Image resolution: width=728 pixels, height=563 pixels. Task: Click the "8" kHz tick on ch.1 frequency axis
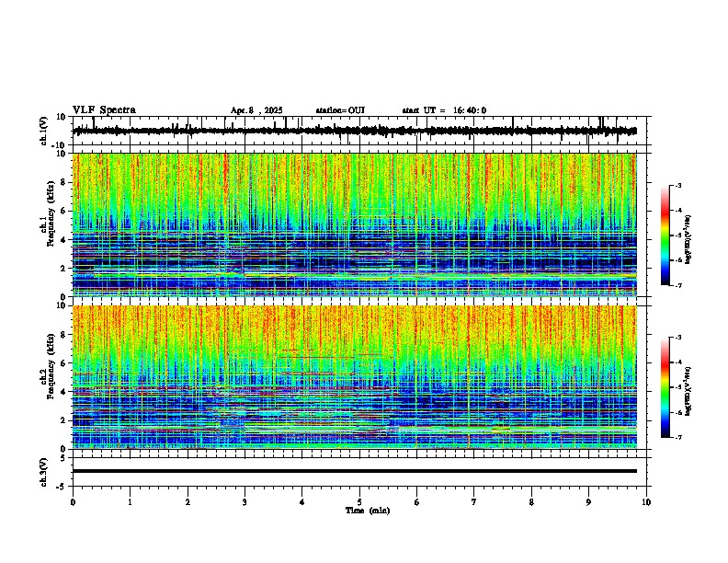pos(64,182)
